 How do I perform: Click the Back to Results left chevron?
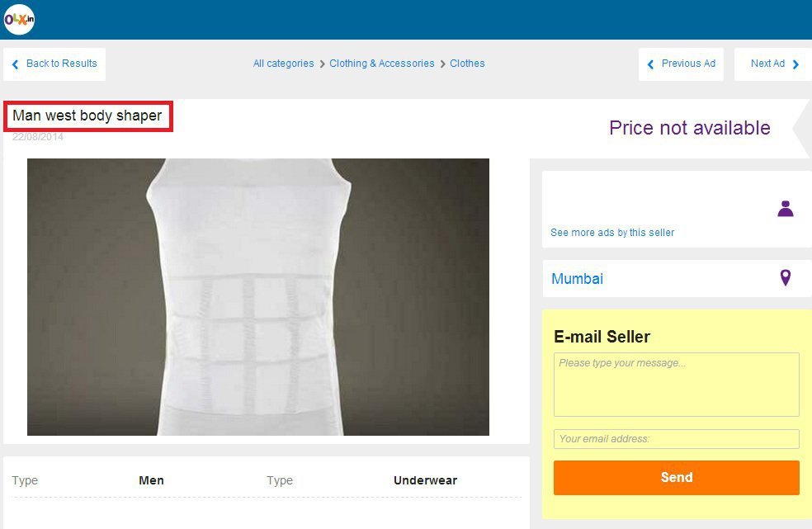pyautogui.click(x=15, y=64)
